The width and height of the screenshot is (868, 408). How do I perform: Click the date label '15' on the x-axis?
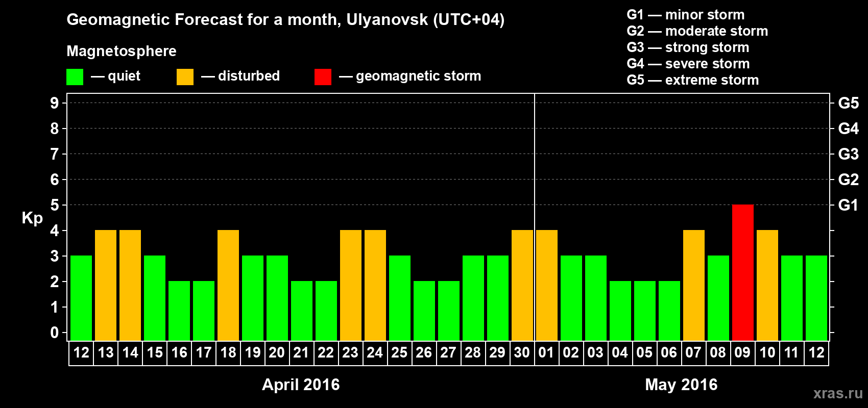click(x=155, y=352)
